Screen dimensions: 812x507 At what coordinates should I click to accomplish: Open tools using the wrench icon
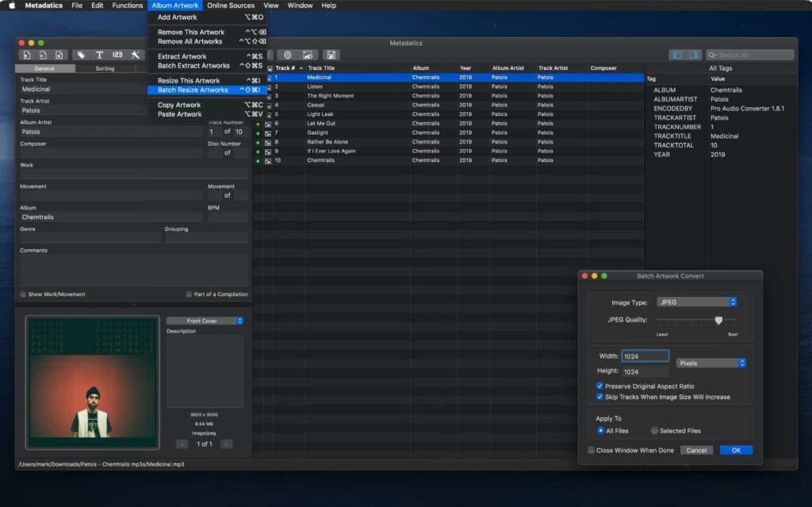pos(135,56)
